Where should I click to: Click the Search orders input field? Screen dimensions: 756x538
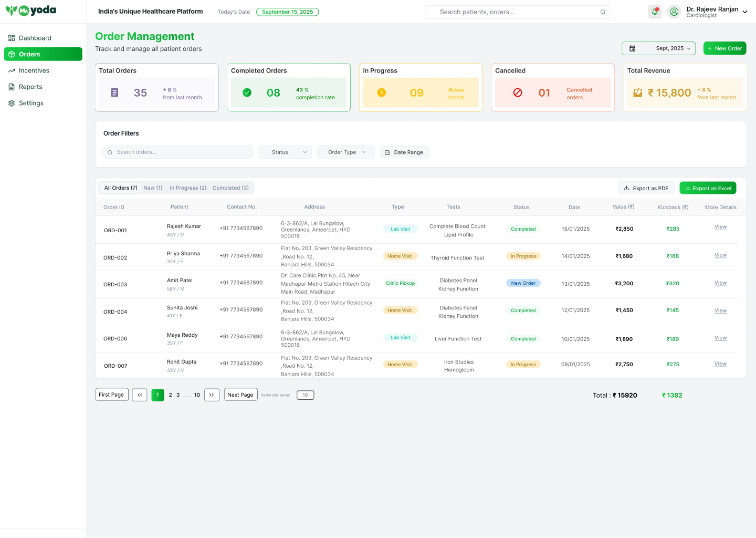point(178,152)
